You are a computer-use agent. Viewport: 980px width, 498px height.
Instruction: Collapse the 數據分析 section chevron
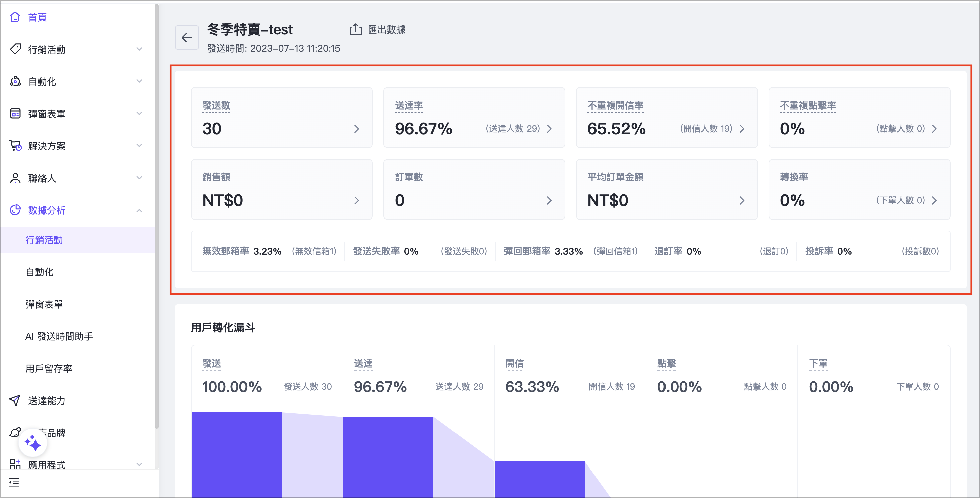point(139,210)
